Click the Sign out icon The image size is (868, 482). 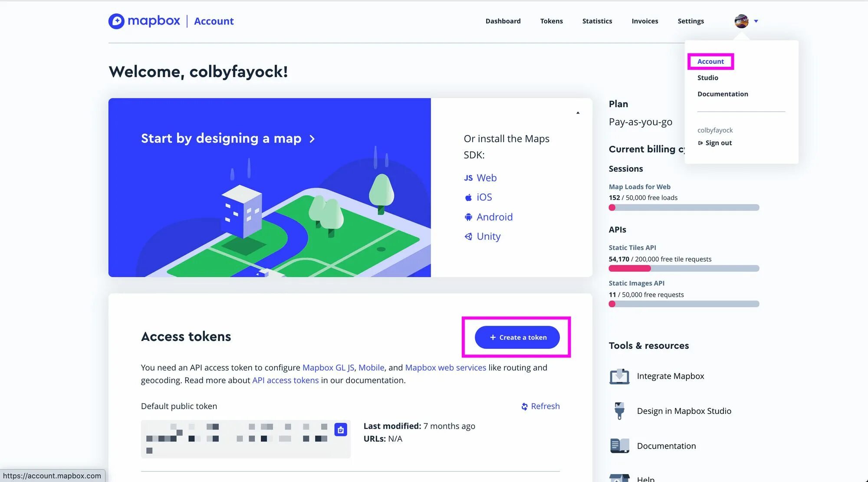click(x=700, y=143)
